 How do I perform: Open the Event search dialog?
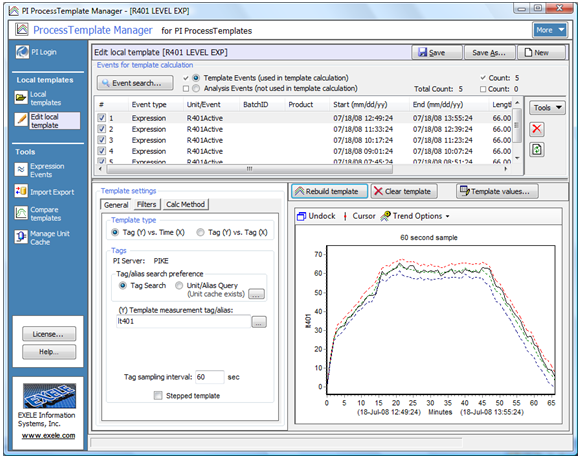click(135, 83)
